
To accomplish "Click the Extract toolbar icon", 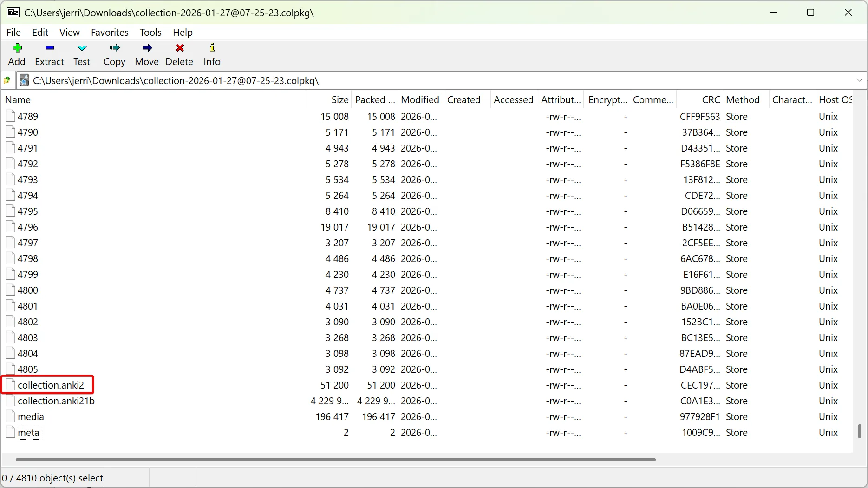I will coord(50,48).
